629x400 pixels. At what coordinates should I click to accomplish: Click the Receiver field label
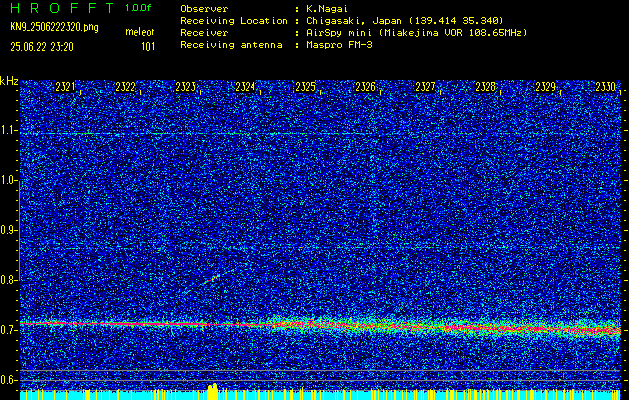204,32
